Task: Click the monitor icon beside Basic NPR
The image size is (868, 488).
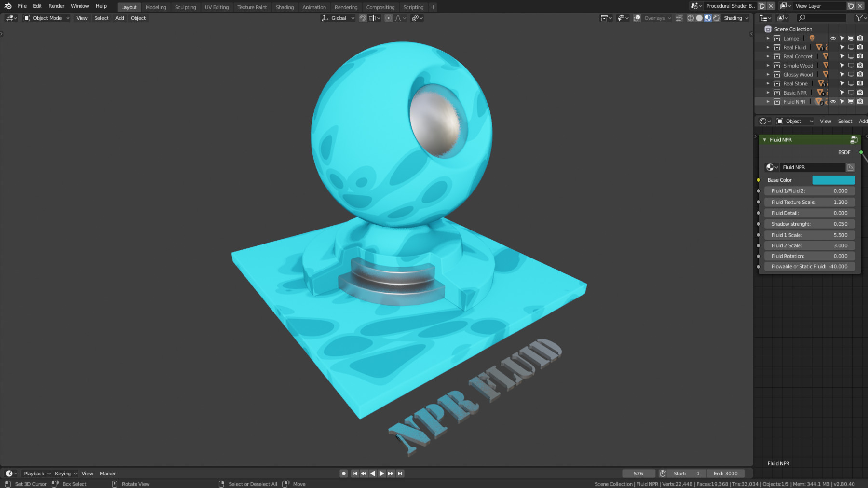Action: click(x=851, y=93)
